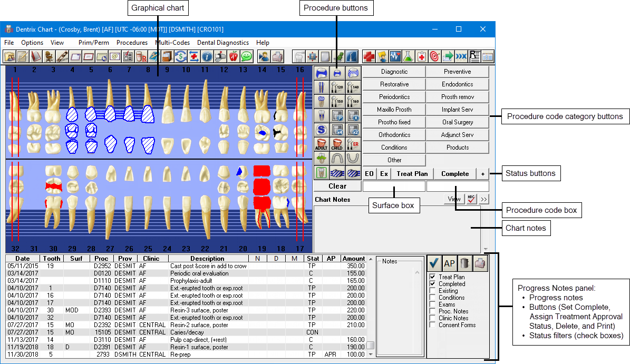
Task: Check the Proc. Notes filter checkbox
Action: [433, 311]
